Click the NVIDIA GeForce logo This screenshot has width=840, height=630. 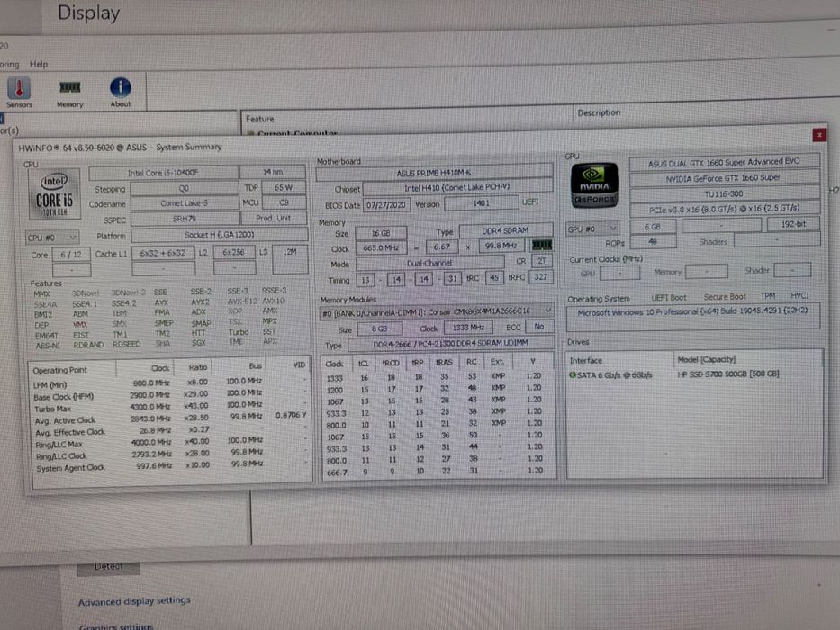(594, 185)
